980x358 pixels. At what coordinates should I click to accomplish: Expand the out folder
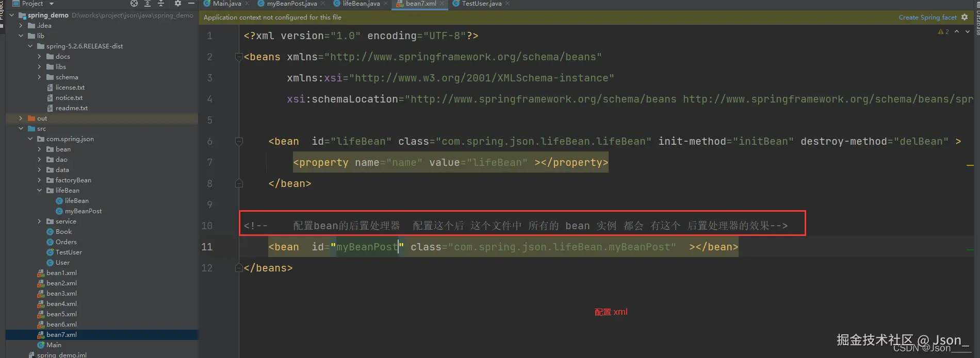(x=21, y=118)
